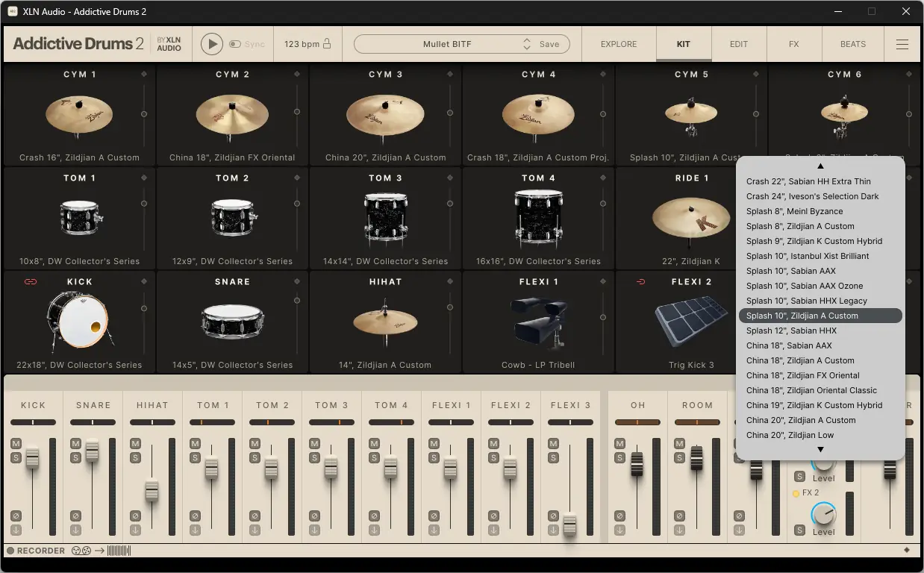Click the FX 2 Level knob
Screen dimensions: 924x573
point(823,513)
